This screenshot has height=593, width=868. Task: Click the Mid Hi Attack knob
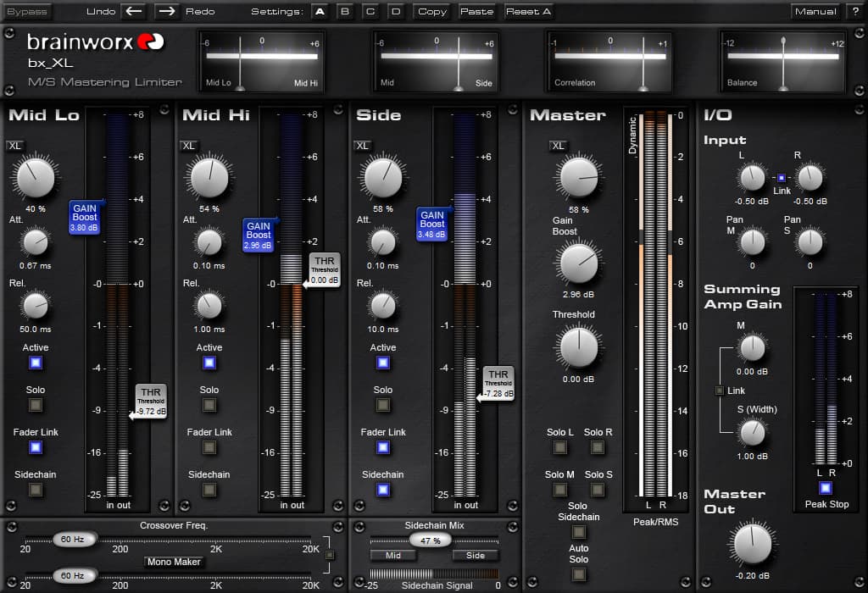click(x=209, y=242)
